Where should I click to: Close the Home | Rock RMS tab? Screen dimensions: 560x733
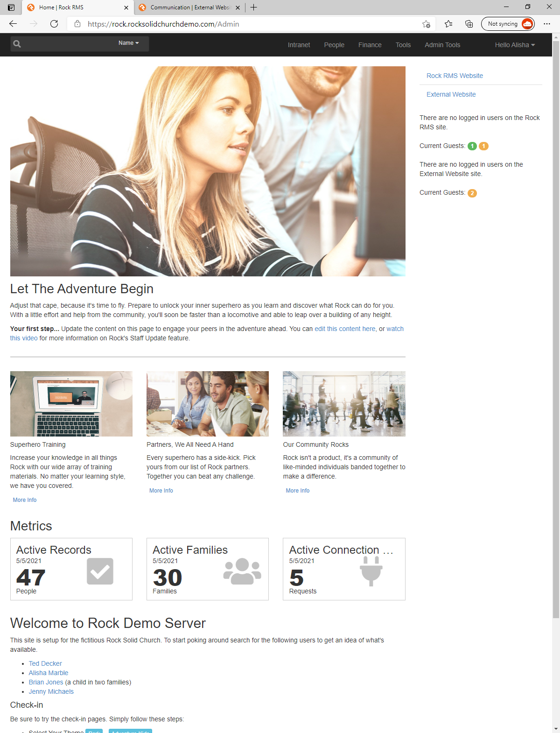point(126,7)
